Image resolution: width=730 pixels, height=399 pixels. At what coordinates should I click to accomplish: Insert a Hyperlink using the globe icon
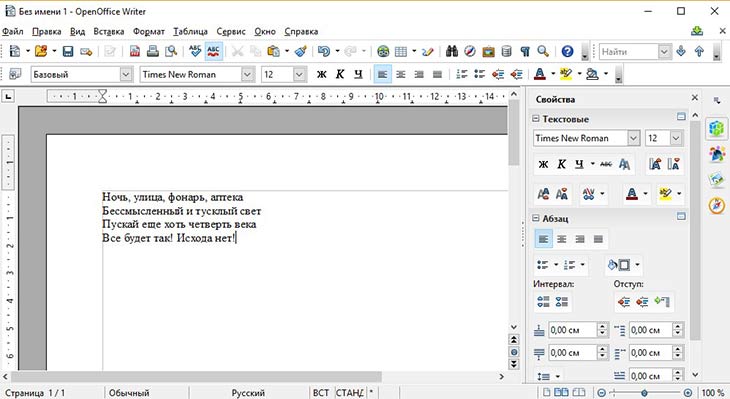pos(383,51)
